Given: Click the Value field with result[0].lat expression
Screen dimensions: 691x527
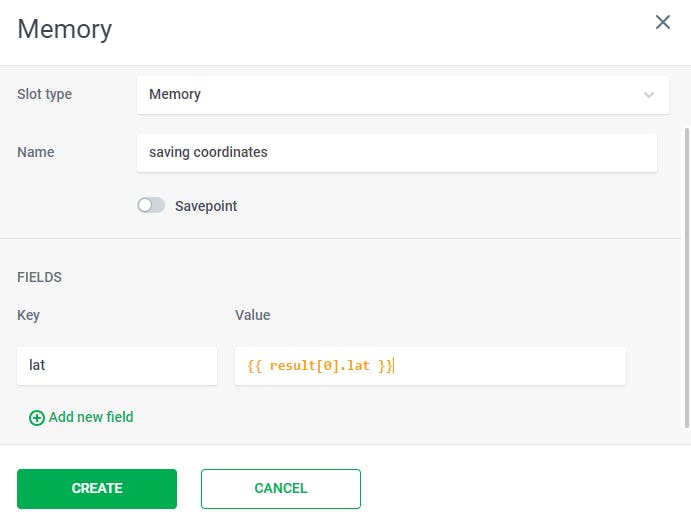Looking at the screenshot, I should [x=430, y=366].
